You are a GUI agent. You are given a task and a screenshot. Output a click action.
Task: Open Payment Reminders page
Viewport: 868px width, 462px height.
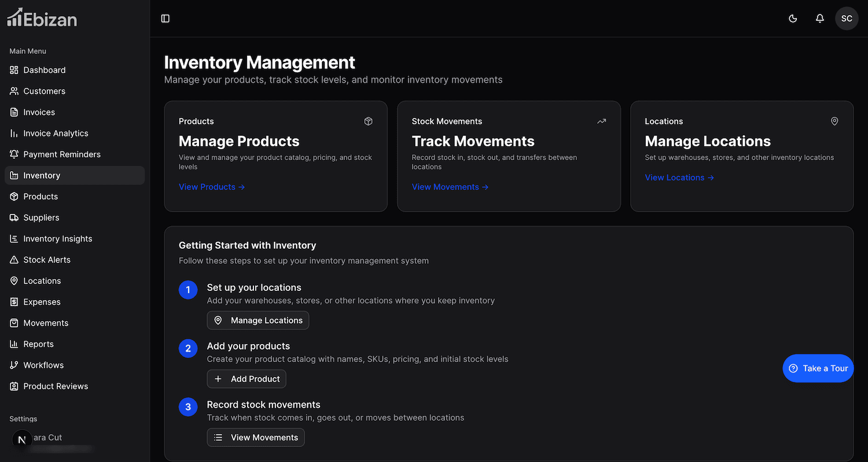tap(61, 154)
